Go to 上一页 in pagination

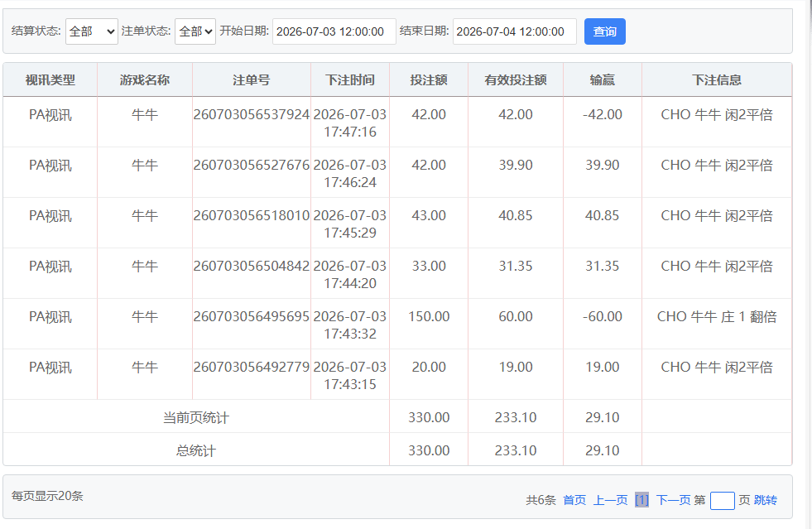click(x=611, y=500)
